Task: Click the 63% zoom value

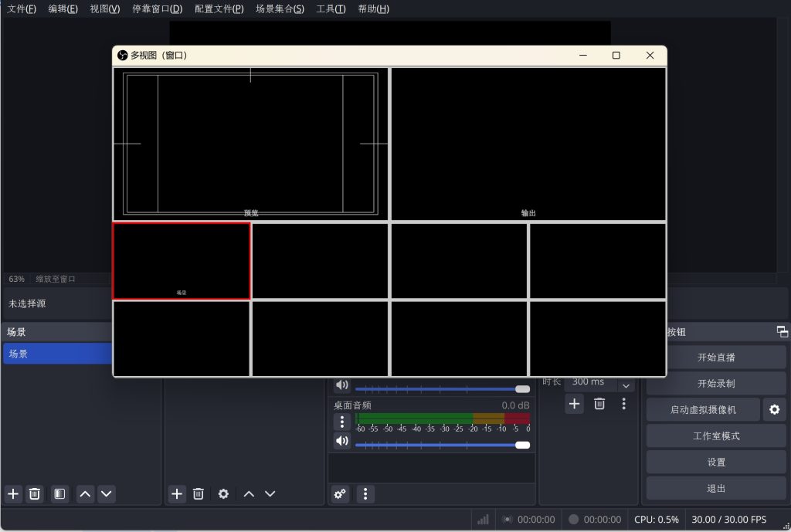Action: 17,279
